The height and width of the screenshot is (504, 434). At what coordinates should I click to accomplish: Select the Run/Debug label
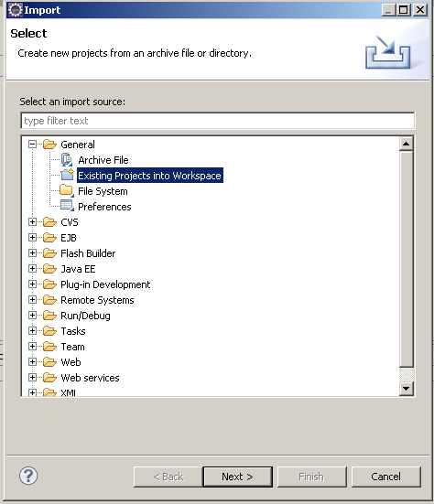click(85, 316)
